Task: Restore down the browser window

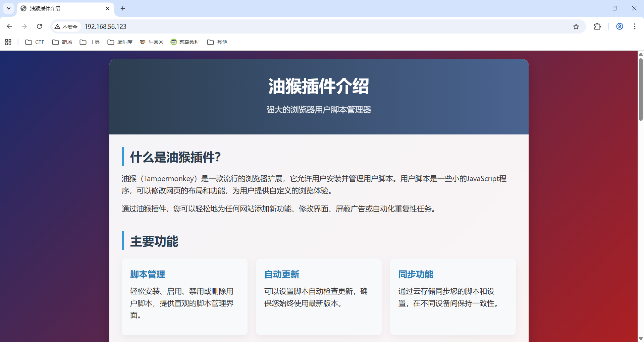Action: point(615,8)
